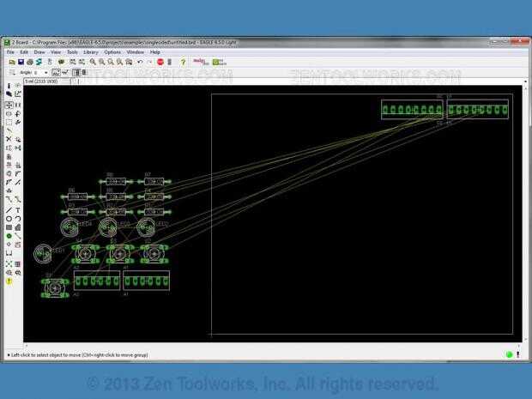The height and width of the screenshot is (399, 532).
Task: Open the Autorouter tool
Action: coord(18,263)
